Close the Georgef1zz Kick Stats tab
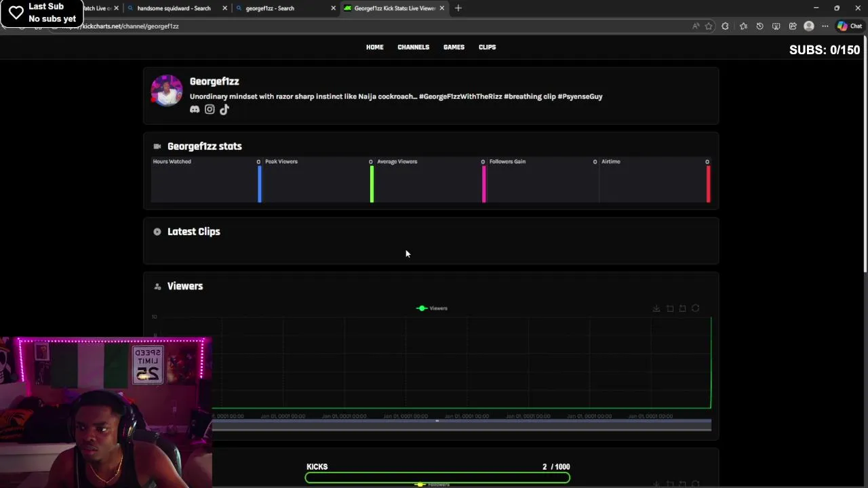868x488 pixels. point(442,8)
